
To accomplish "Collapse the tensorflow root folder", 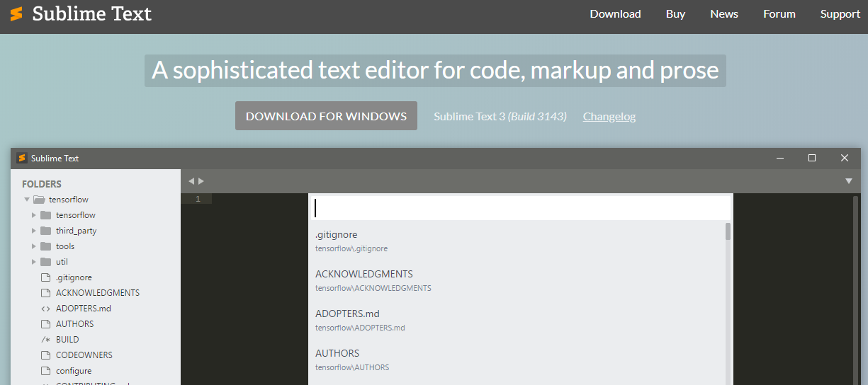I will [x=27, y=200].
